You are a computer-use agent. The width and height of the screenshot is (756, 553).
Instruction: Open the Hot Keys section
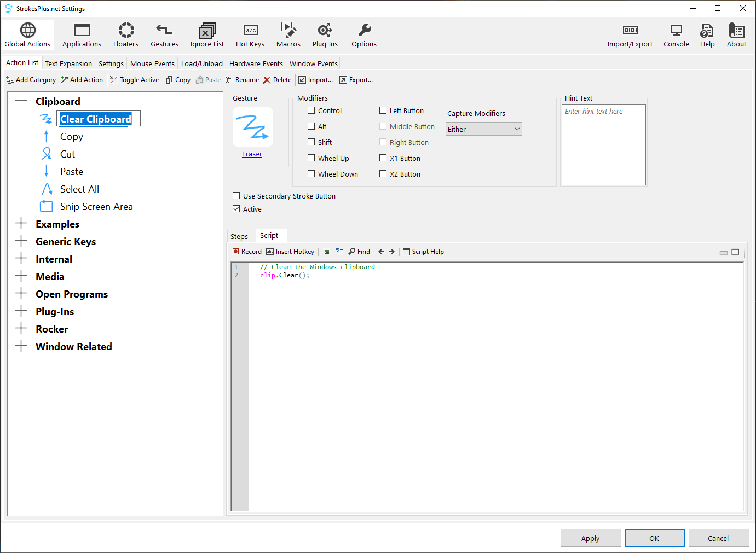[x=250, y=35]
